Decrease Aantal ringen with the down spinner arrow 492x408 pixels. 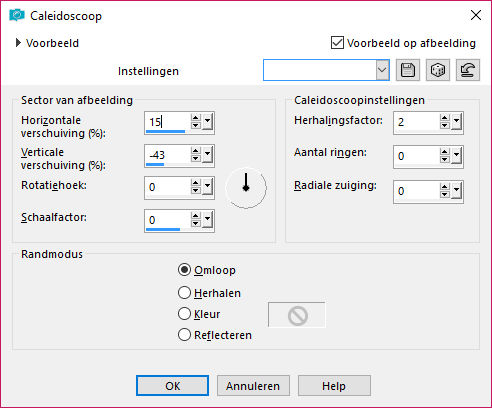[x=444, y=160]
